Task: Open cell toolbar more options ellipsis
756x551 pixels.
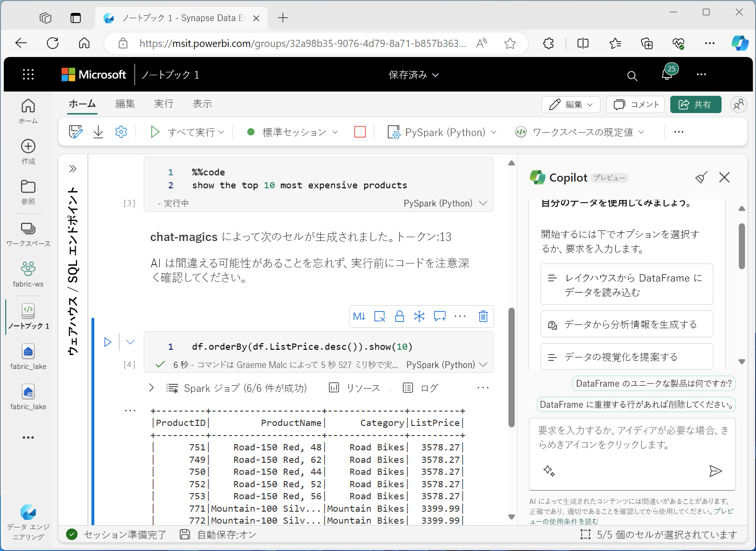Action: coord(460,316)
